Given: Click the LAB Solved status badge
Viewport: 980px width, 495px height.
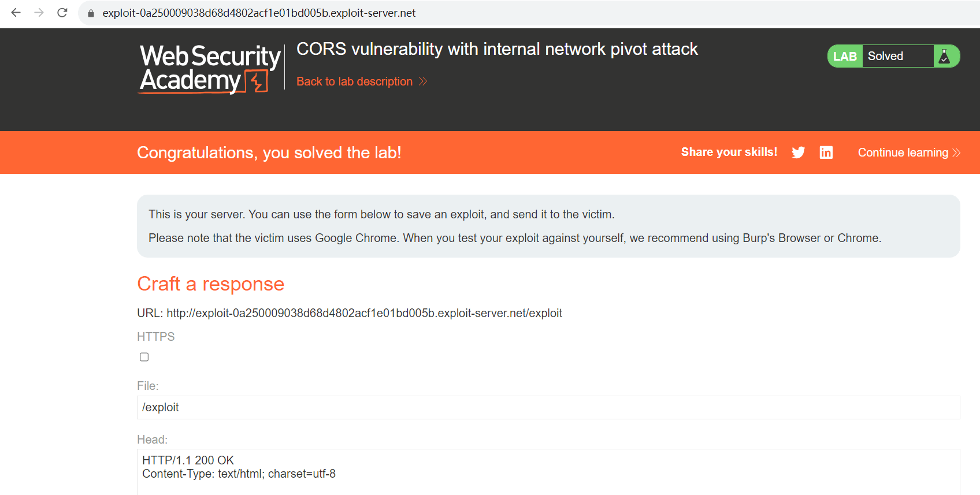Looking at the screenshot, I should (x=893, y=56).
